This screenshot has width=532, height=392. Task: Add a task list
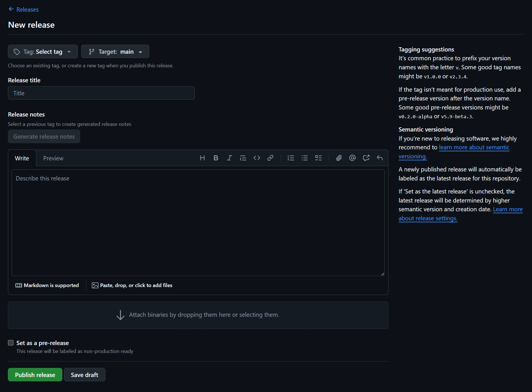[x=318, y=158]
